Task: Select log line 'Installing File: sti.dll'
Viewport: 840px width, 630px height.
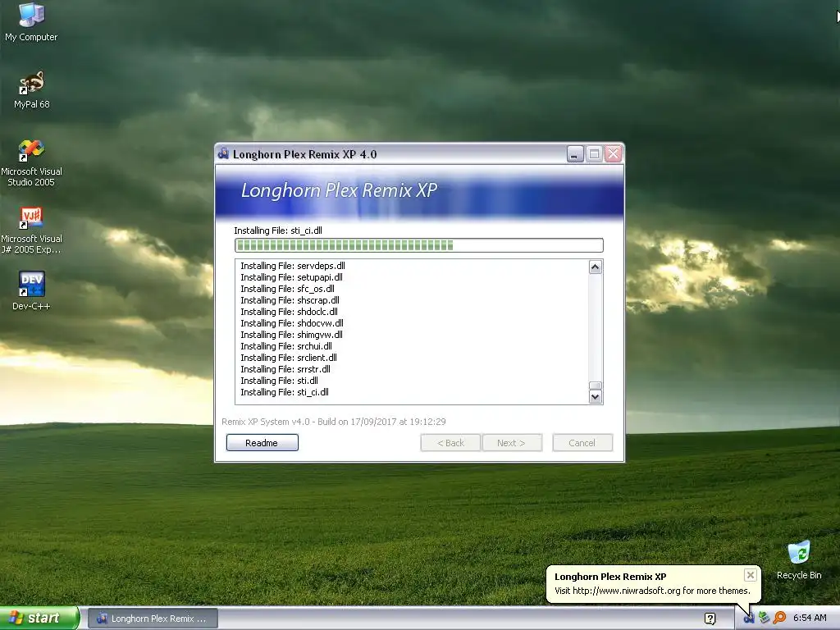Action: [279, 381]
